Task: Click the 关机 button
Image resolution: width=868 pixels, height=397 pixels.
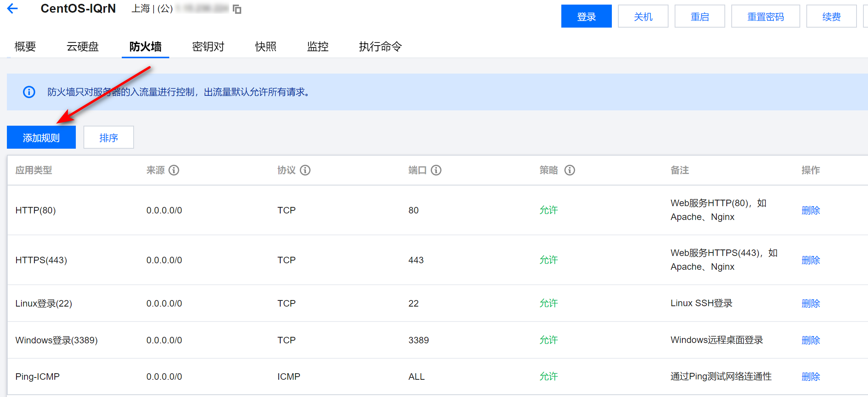Action: [643, 16]
